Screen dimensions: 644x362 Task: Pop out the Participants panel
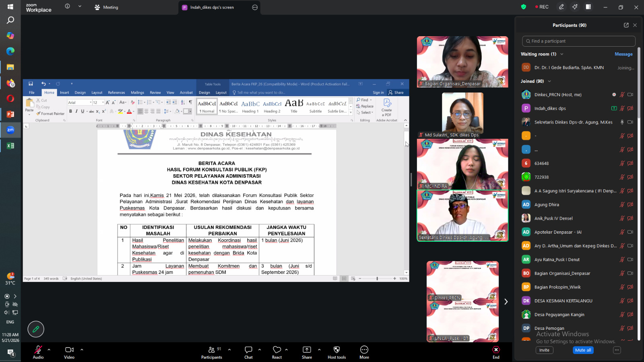point(626,25)
